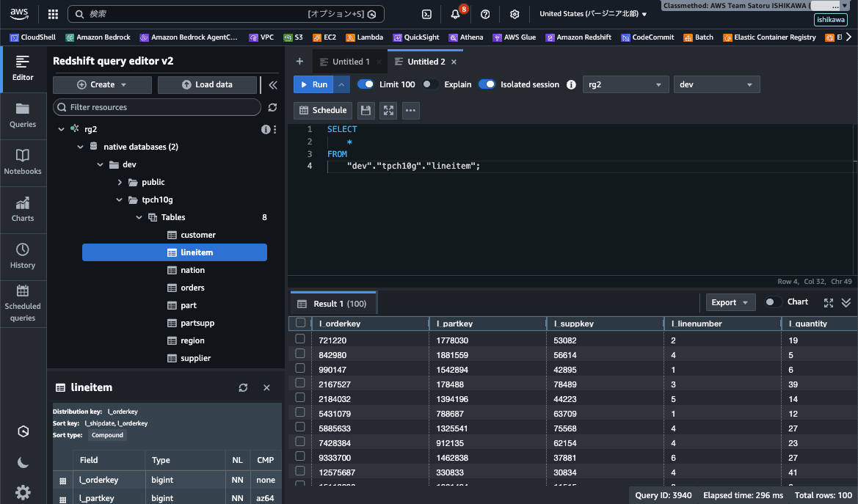
Task: Add a new editor tab
Action: (x=299, y=62)
